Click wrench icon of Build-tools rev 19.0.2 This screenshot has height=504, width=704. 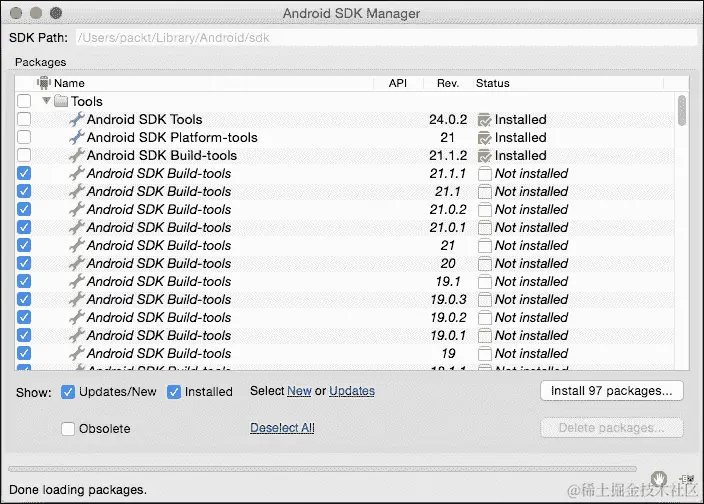(x=77, y=317)
